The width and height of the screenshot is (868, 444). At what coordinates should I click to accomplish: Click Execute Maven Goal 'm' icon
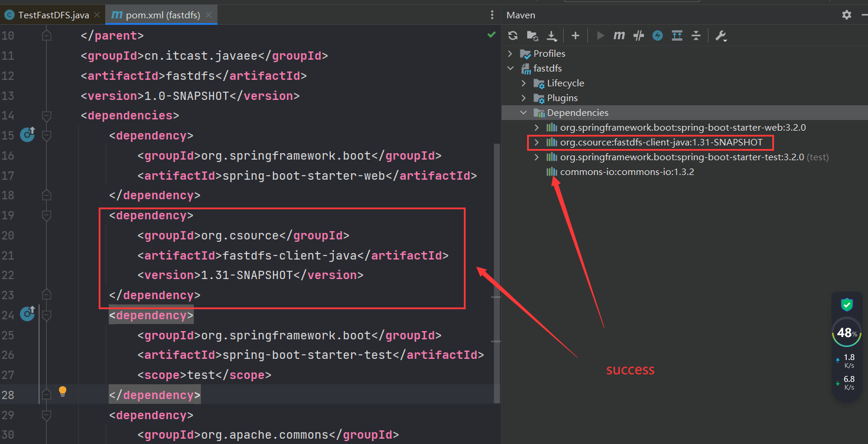pos(619,35)
